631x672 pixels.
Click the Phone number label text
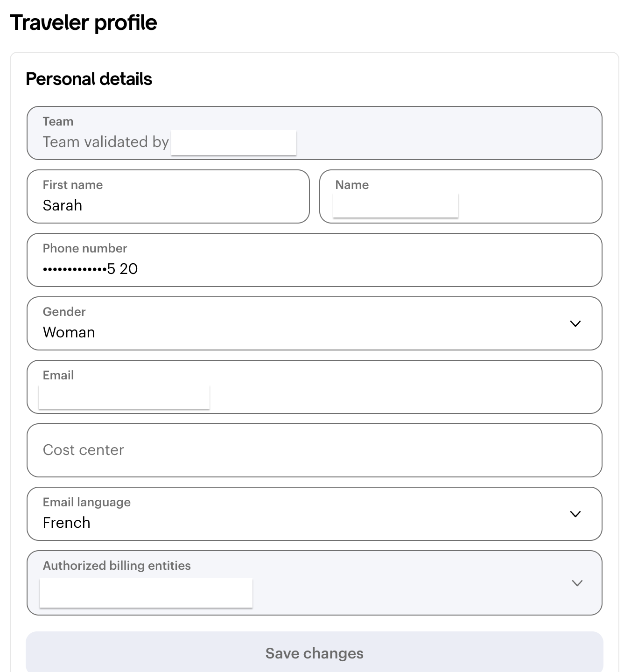tap(85, 248)
